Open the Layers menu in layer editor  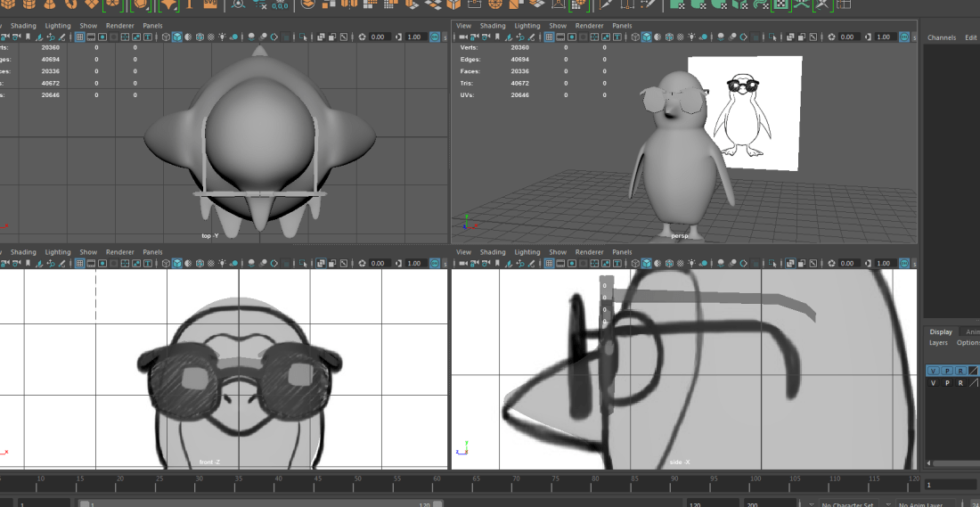[938, 343]
